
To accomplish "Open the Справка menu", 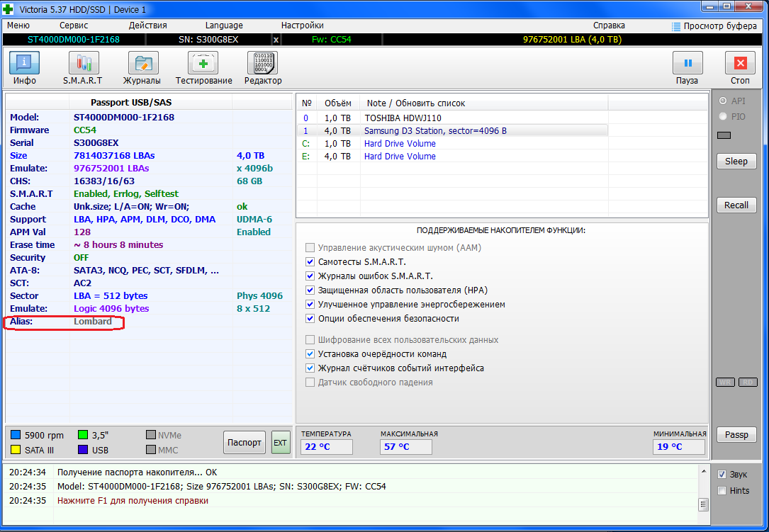I will [x=609, y=26].
